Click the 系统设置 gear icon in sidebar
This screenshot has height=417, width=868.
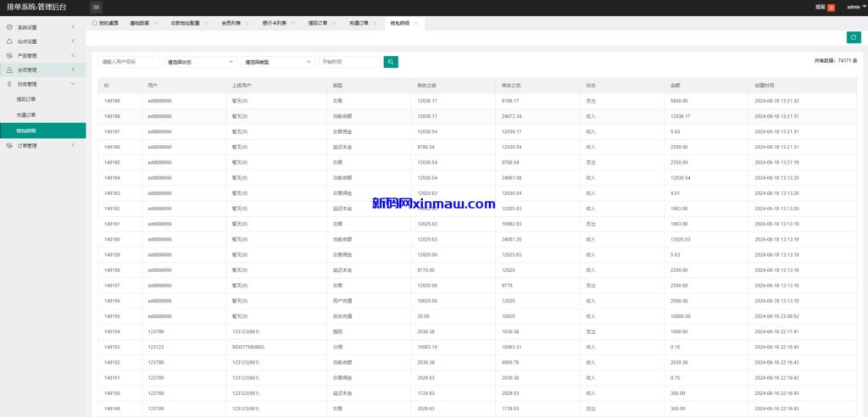(x=9, y=27)
